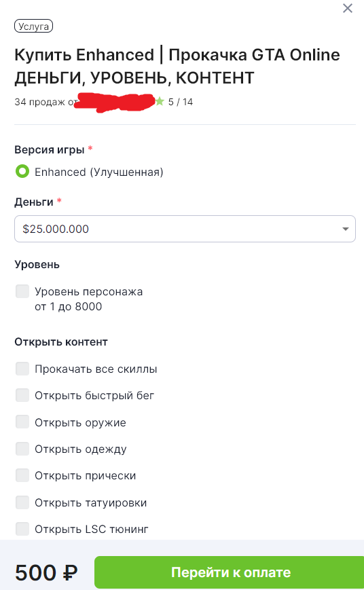Enable Открыть оружие option
This screenshot has width=364, height=590.
point(22,422)
